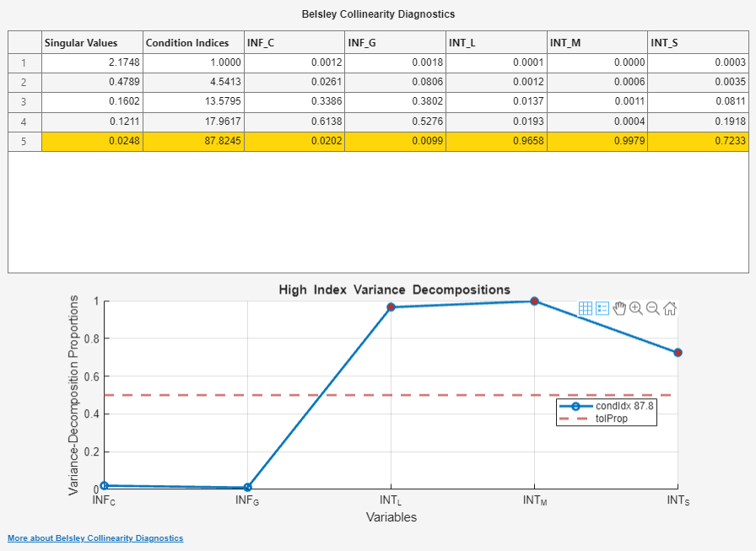Select INF_C cell 0.6138

pyautogui.click(x=294, y=122)
